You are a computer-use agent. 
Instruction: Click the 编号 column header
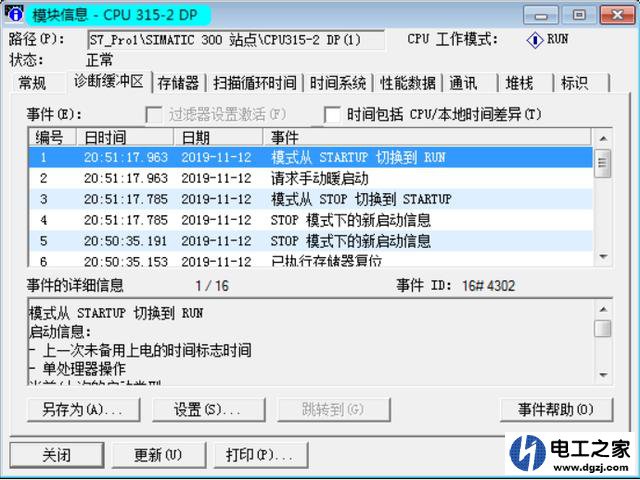point(53,138)
